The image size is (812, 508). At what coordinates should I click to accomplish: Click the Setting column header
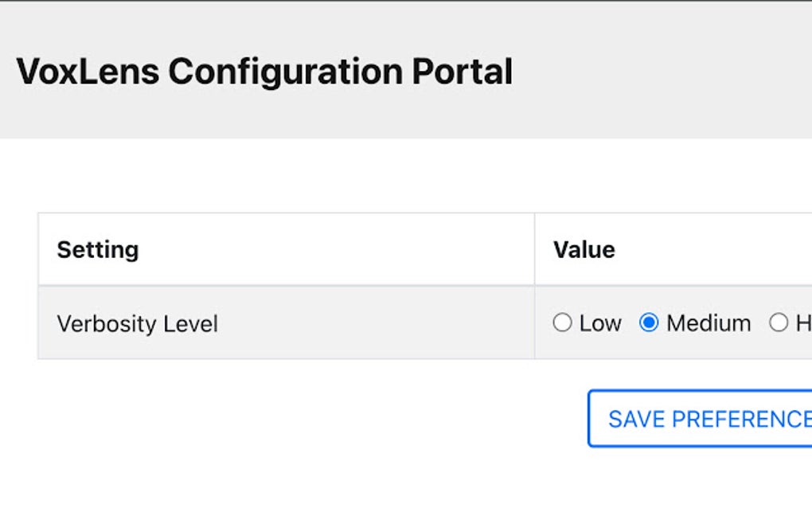98,250
